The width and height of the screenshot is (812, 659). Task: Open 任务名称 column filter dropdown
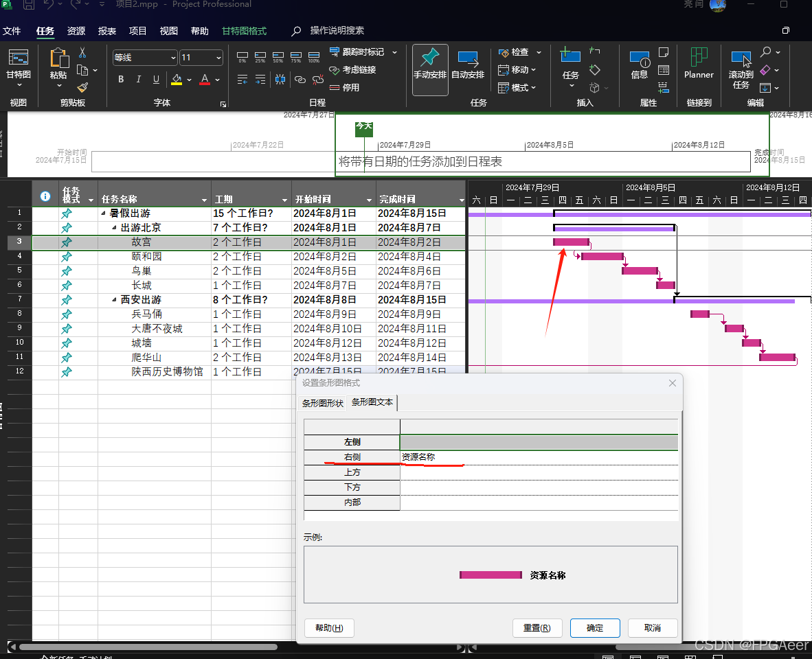(x=204, y=200)
